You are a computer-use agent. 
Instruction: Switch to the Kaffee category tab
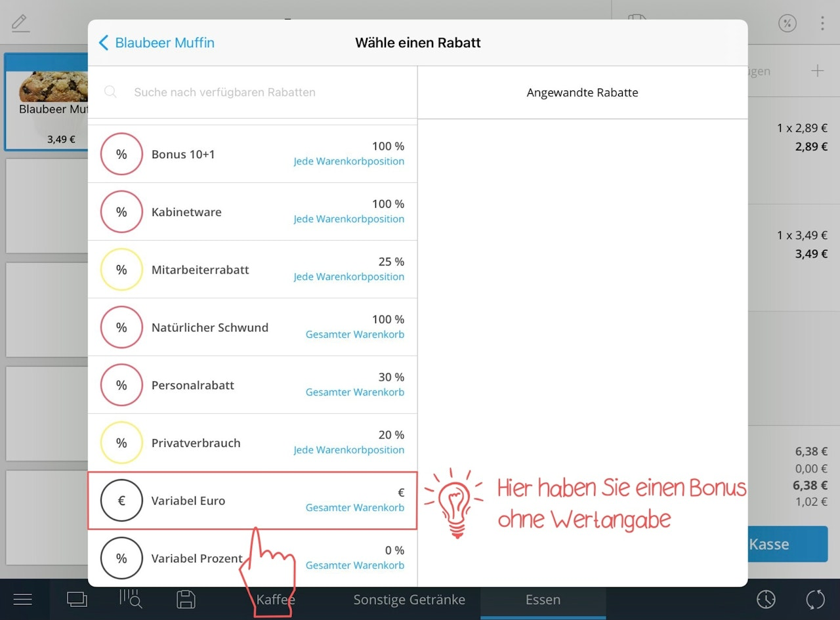pos(276,600)
